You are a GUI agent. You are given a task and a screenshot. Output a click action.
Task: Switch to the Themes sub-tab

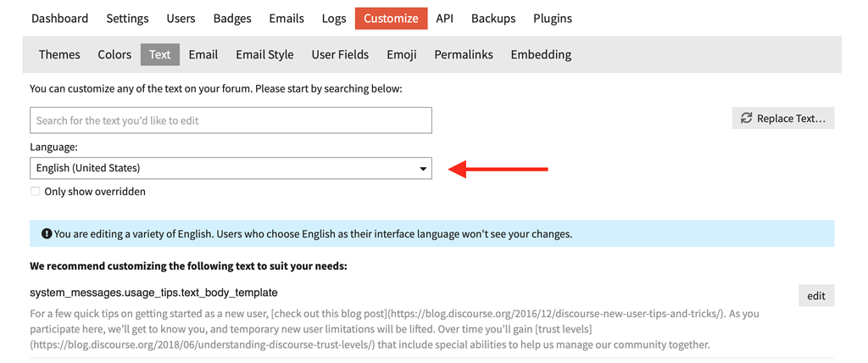59,54
